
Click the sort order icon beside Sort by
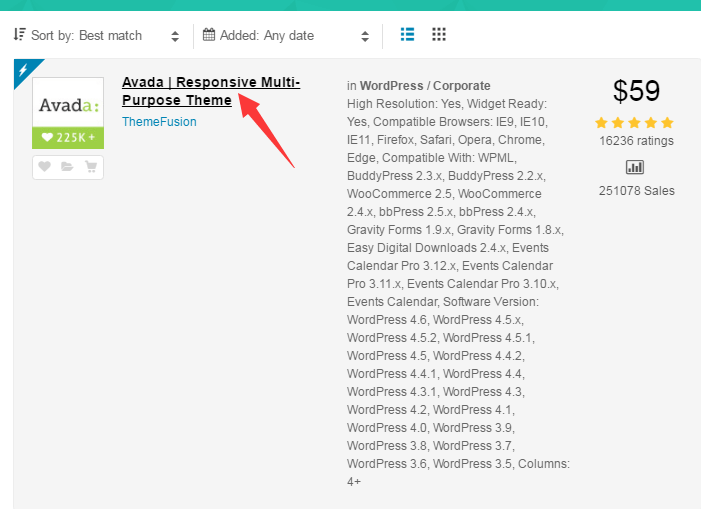(x=19, y=34)
